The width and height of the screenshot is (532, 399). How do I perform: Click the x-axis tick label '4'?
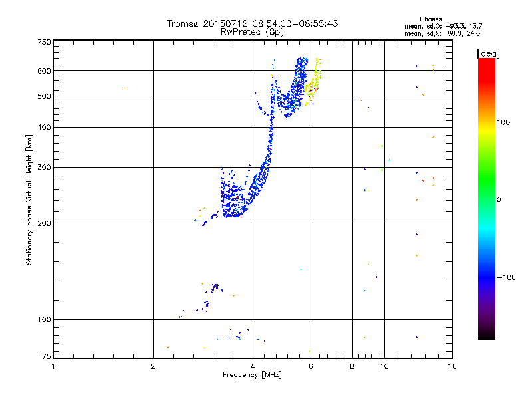pos(253,366)
